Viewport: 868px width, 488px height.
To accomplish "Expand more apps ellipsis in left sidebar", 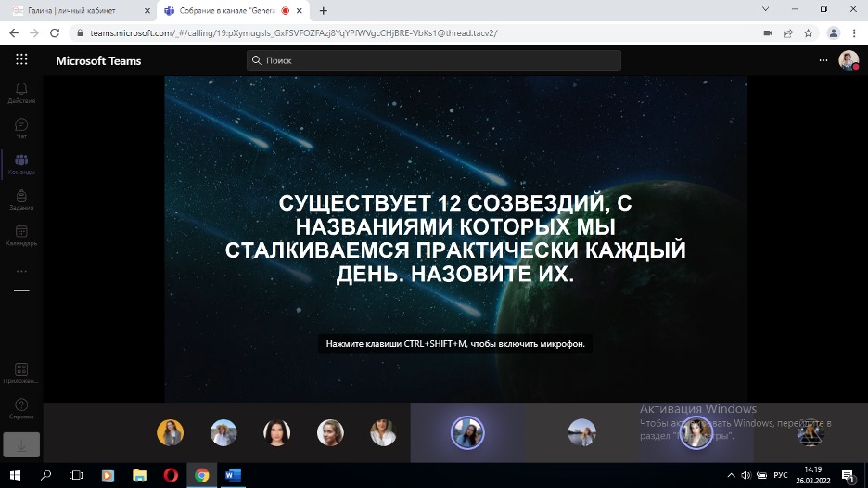I will point(21,271).
